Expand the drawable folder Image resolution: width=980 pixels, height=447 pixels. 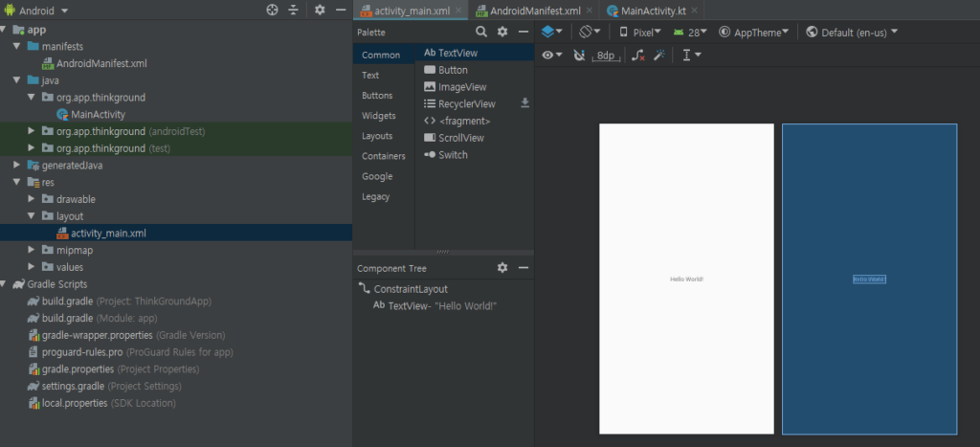tap(32, 199)
